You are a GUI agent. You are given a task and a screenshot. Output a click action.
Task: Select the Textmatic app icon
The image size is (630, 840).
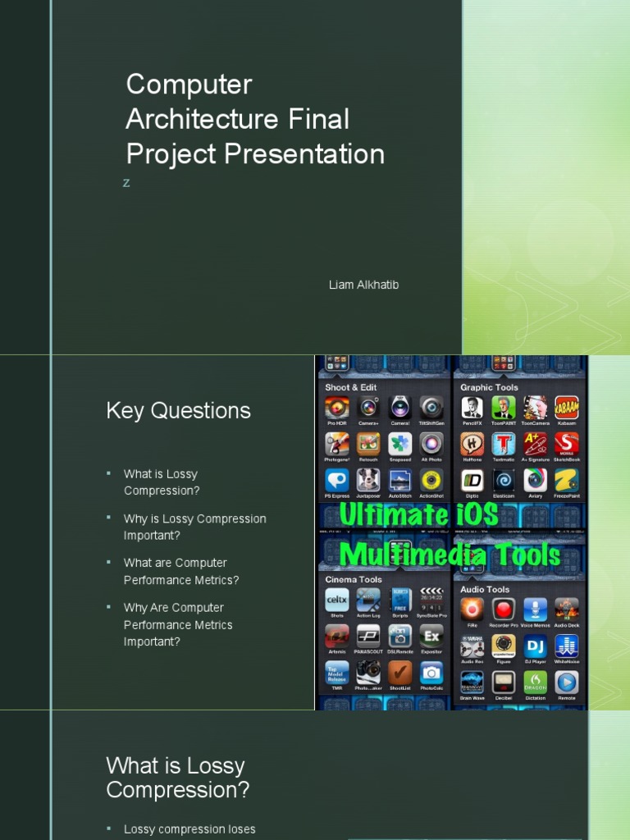(x=504, y=444)
